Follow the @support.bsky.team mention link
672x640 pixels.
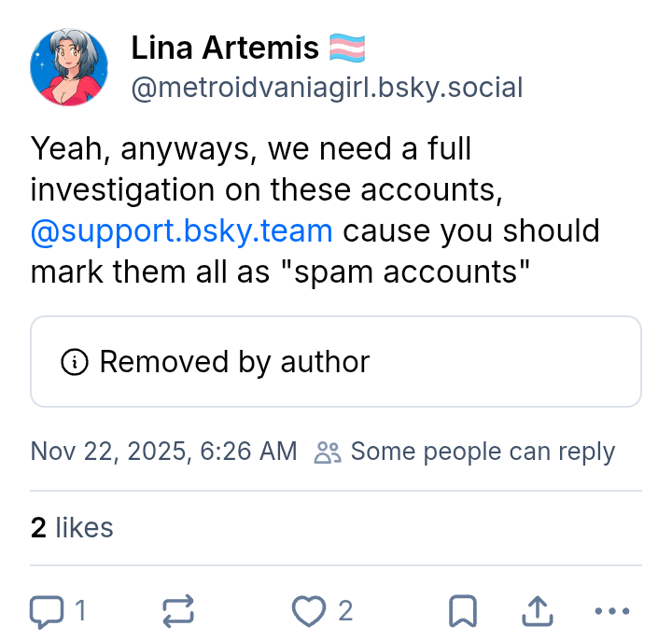tap(181, 230)
